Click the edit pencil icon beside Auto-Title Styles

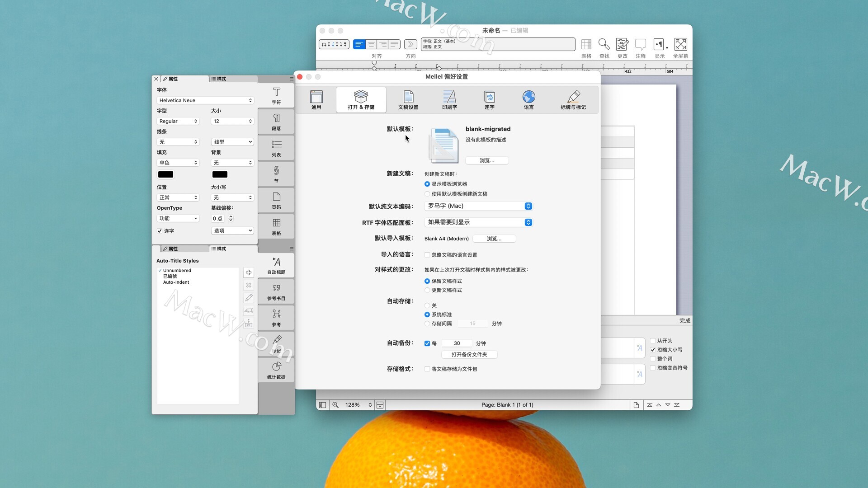(249, 298)
